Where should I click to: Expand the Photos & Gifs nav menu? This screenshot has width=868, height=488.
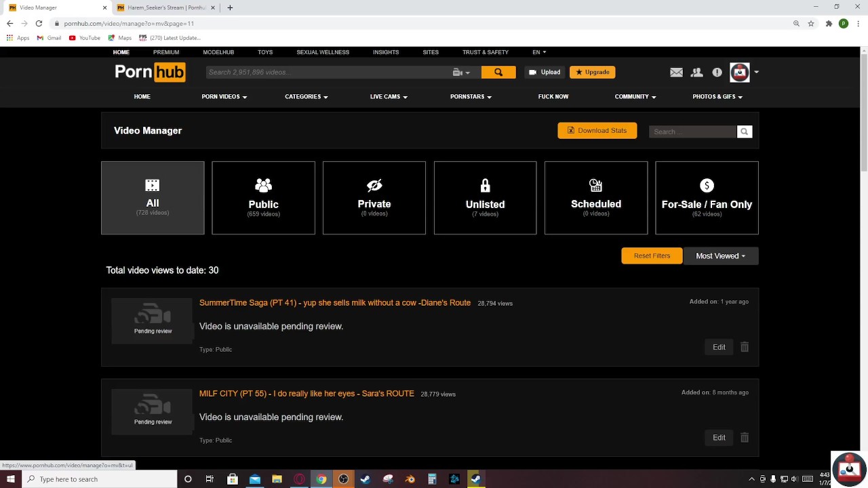coord(717,97)
